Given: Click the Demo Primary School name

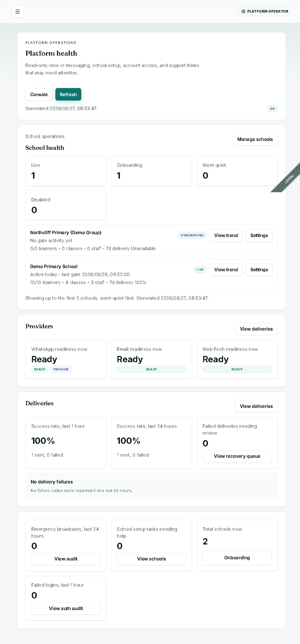Looking at the screenshot, I should (54, 266).
